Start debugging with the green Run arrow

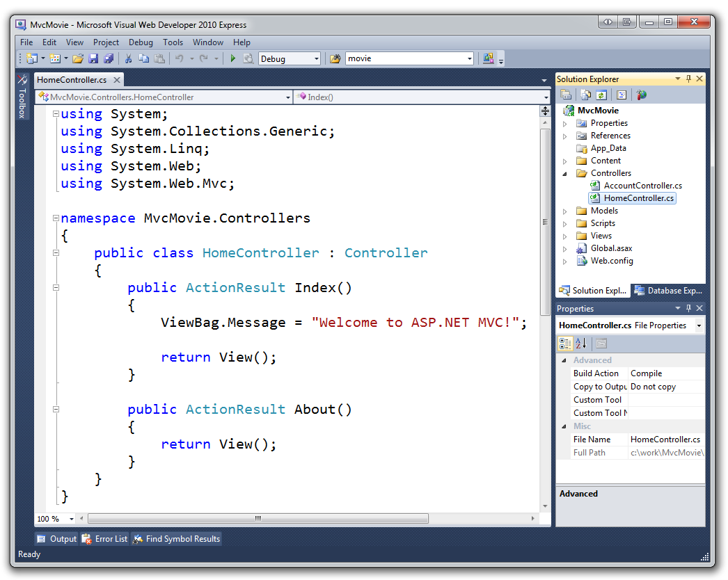click(233, 58)
